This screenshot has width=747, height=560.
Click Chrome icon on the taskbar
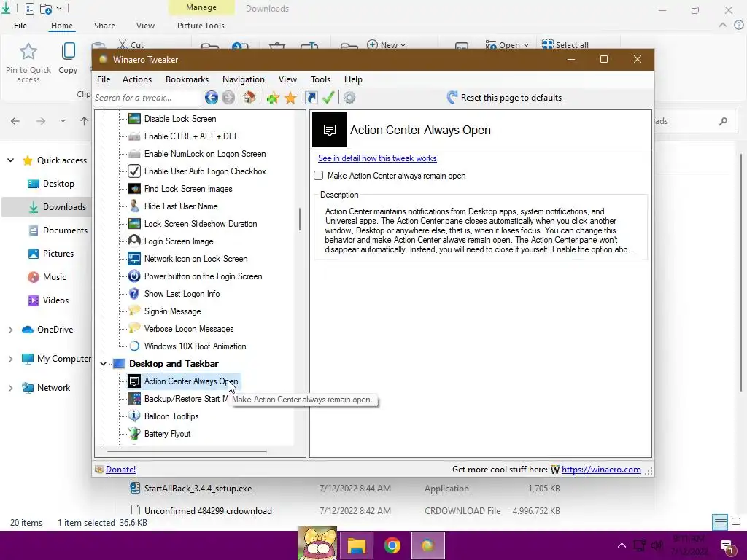tap(392, 545)
